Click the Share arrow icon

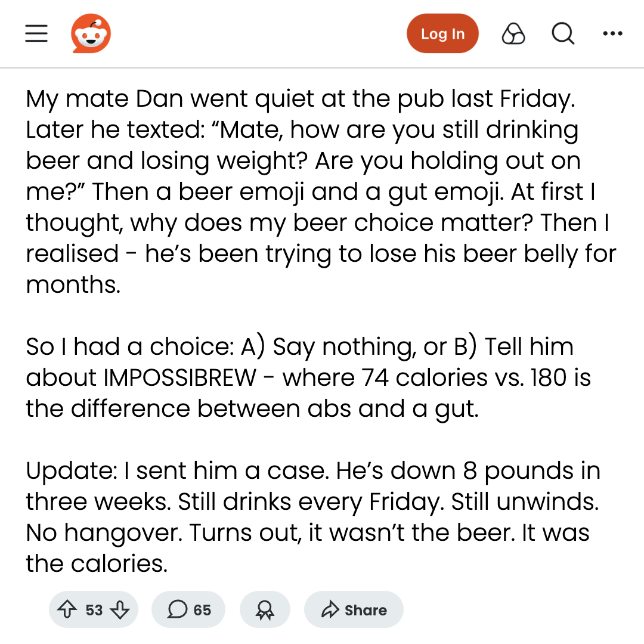tap(330, 609)
